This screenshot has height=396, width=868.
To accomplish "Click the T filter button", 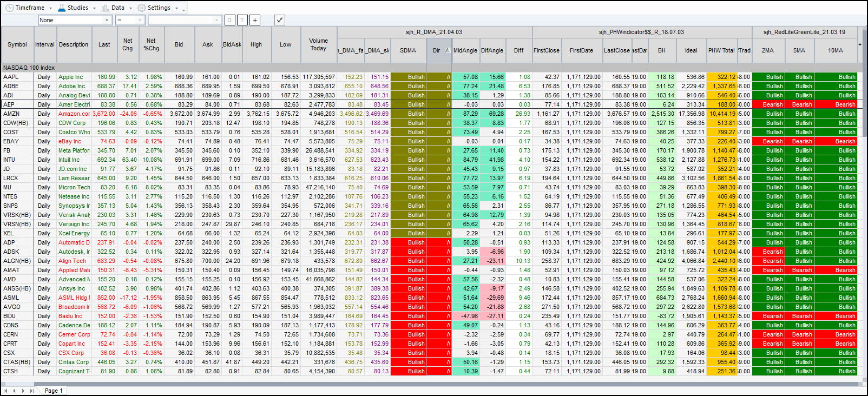I will [242, 20].
